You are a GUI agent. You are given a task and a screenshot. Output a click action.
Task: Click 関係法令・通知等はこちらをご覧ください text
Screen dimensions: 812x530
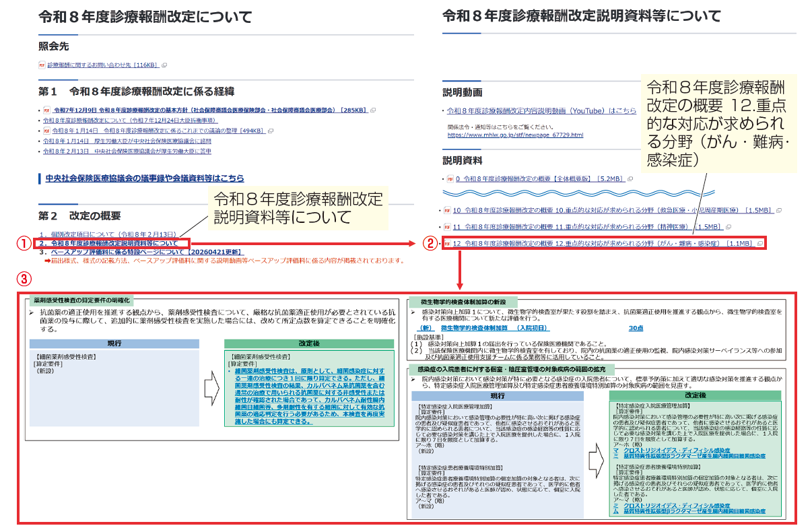click(500, 126)
